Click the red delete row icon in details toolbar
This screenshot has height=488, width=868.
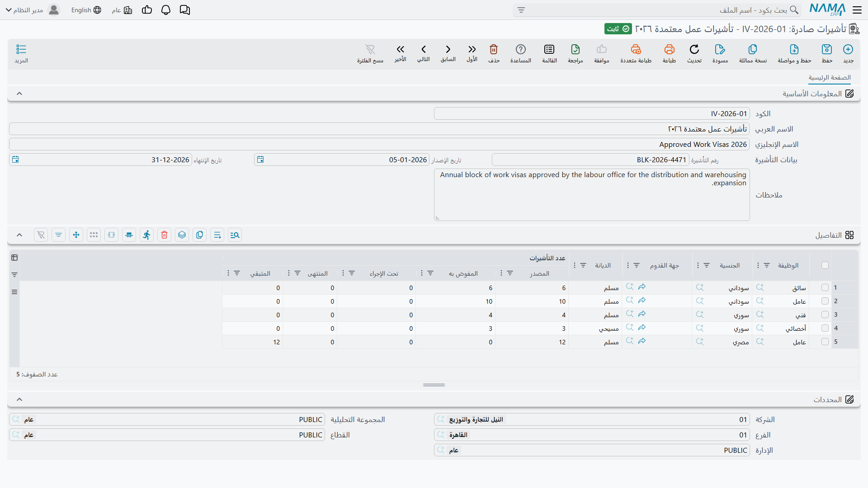coord(165,235)
